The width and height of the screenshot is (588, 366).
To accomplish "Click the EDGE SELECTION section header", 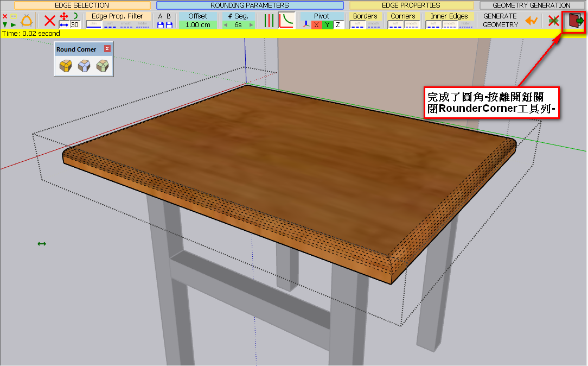I will (82, 5).
